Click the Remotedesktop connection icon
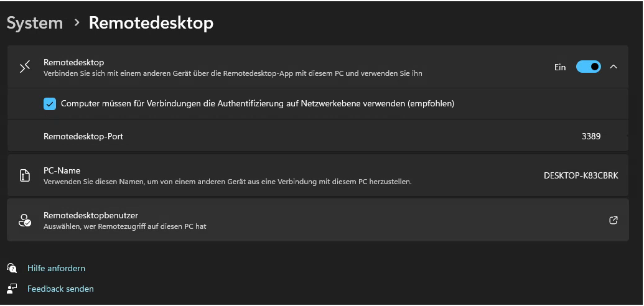The width and height of the screenshot is (644, 306). tap(25, 67)
